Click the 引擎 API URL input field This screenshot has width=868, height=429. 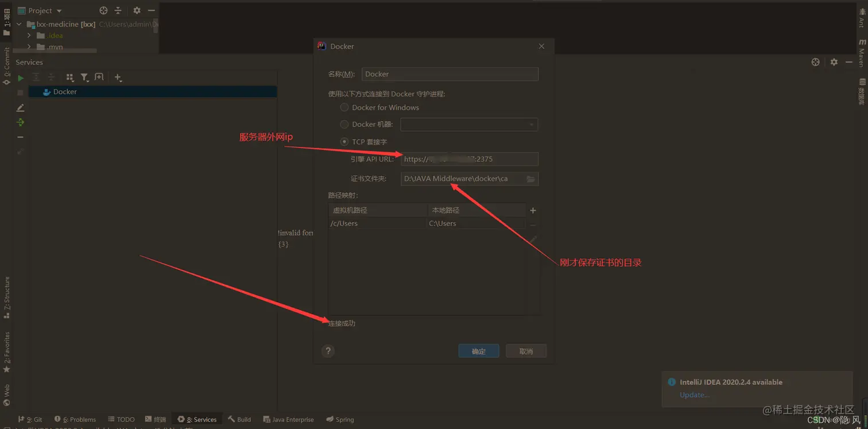[470, 159]
